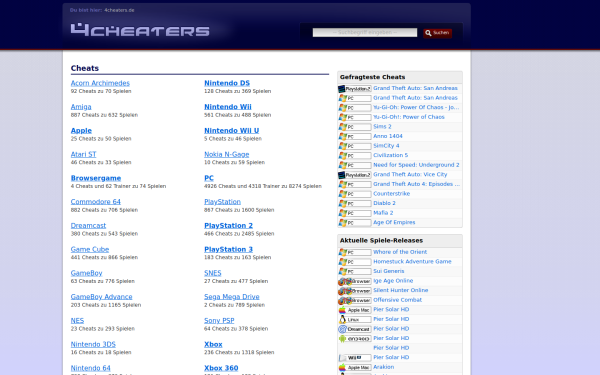Click the PC platform icon beside Sims 2

point(355,127)
